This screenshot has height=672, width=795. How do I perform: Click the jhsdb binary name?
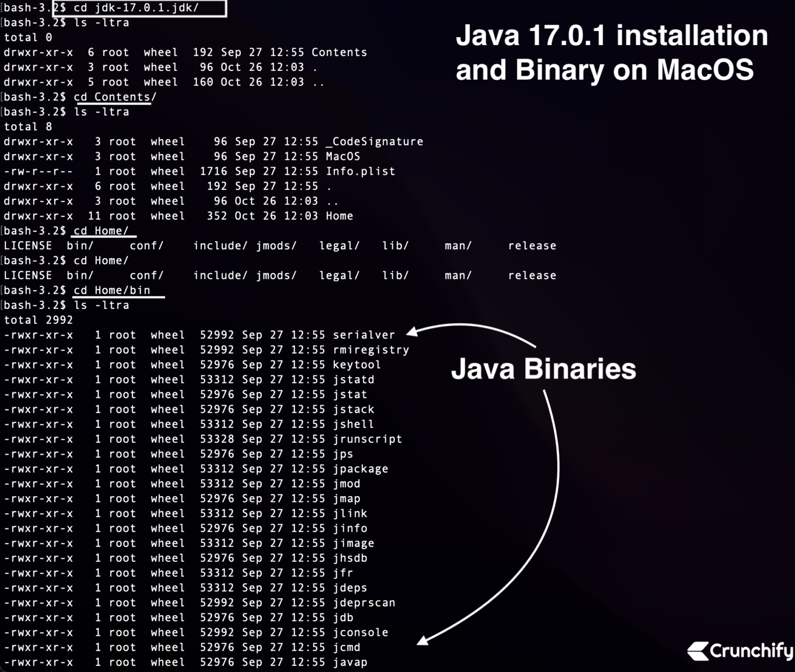coord(350,558)
